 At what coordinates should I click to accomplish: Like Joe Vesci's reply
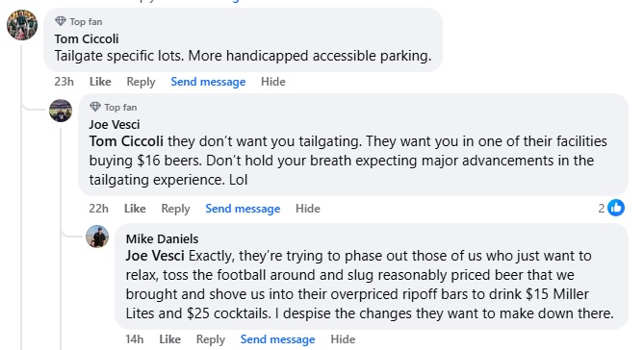[135, 209]
